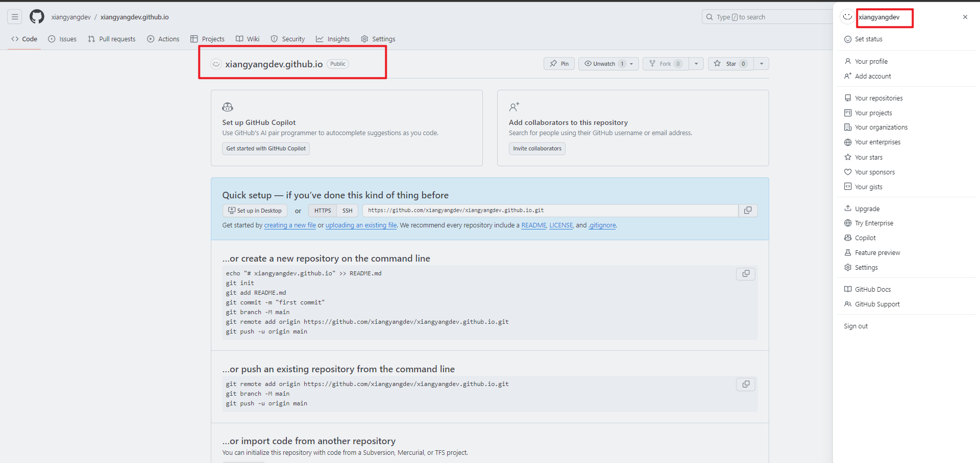
Task: Copy the repository HTTPS URL to clipboard
Action: point(748,211)
